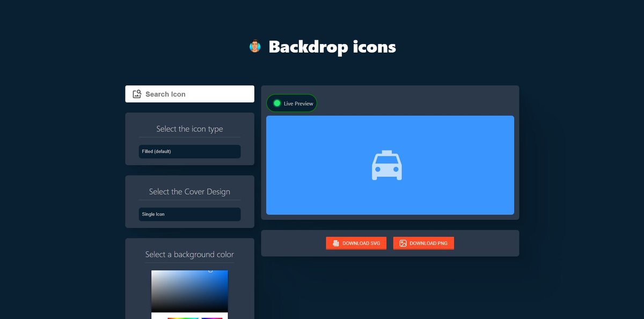Pick a shade from the blue gradient square
The image size is (644, 319).
click(x=189, y=292)
